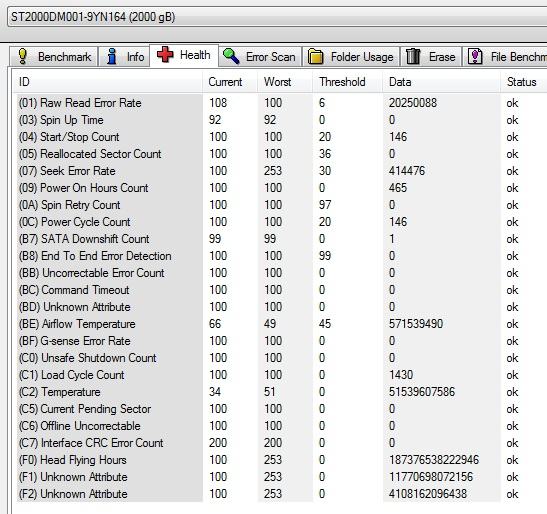The width and height of the screenshot is (547, 514).
Task: Click the data value 410816209643​8
Action: pos(428,494)
